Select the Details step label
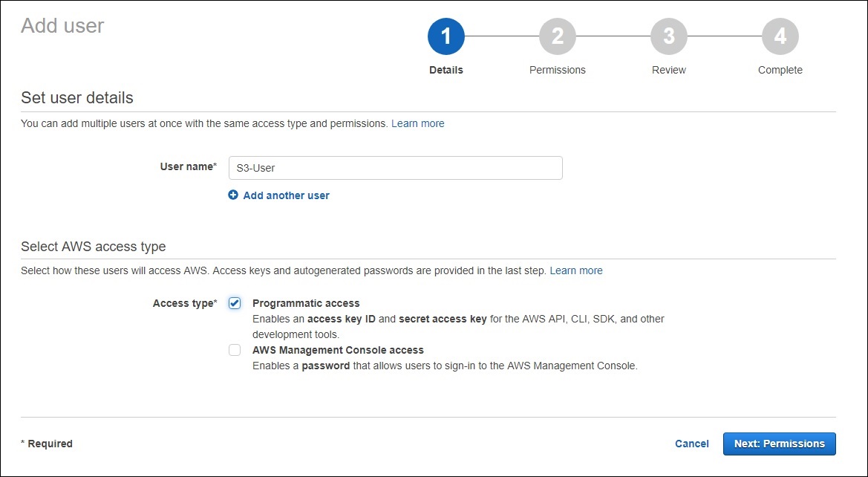Image resolution: width=868 pixels, height=477 pixels. (446, 70)
